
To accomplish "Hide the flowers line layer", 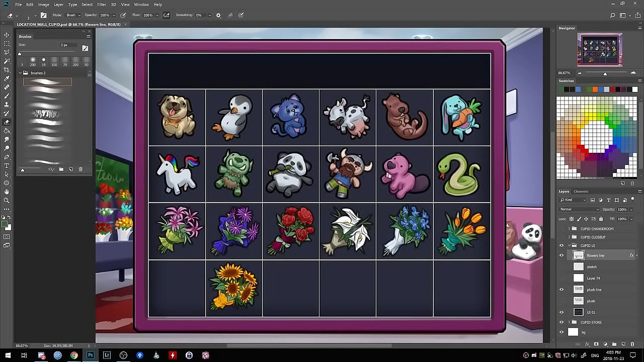I will click(561, 255).
